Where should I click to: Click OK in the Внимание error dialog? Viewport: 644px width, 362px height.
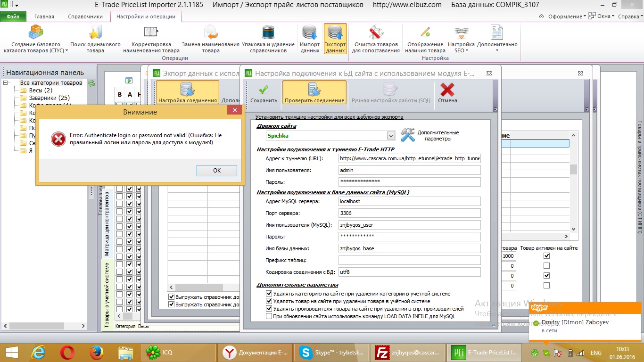[217, 171]
